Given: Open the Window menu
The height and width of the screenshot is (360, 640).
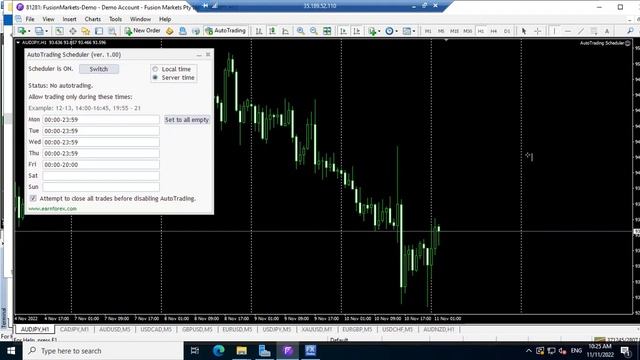Looking at the screenshot, I should pos(140,19).
